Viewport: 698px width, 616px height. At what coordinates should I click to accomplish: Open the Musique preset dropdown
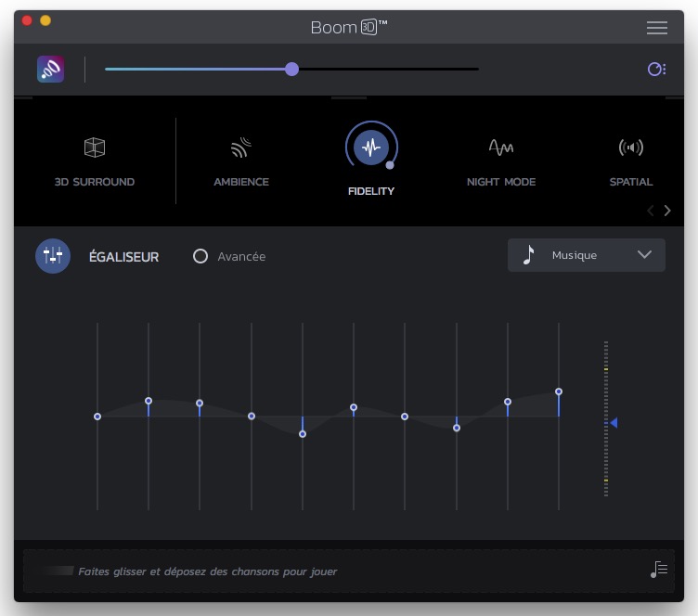tap(587, 255)
